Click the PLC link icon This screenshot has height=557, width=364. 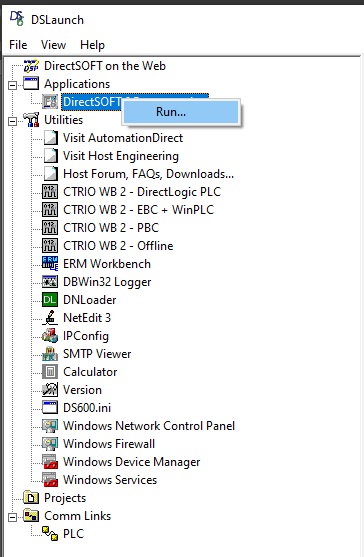[50, 534]
